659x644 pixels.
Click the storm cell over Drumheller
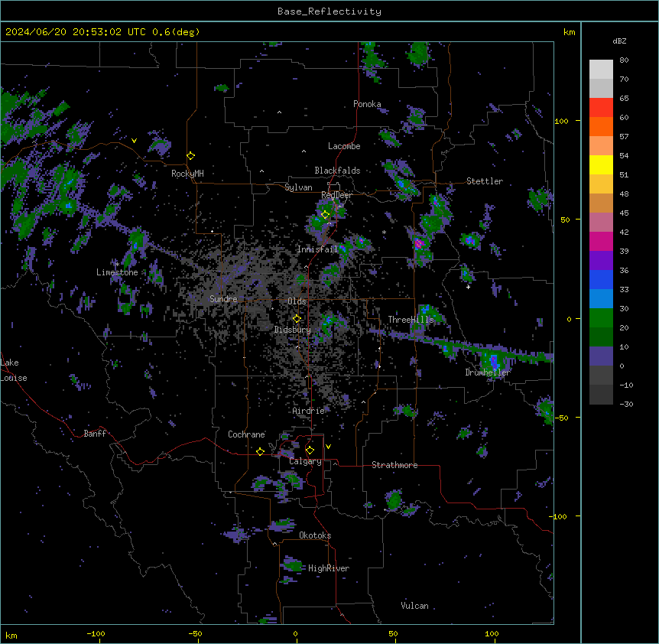(493, 361)
